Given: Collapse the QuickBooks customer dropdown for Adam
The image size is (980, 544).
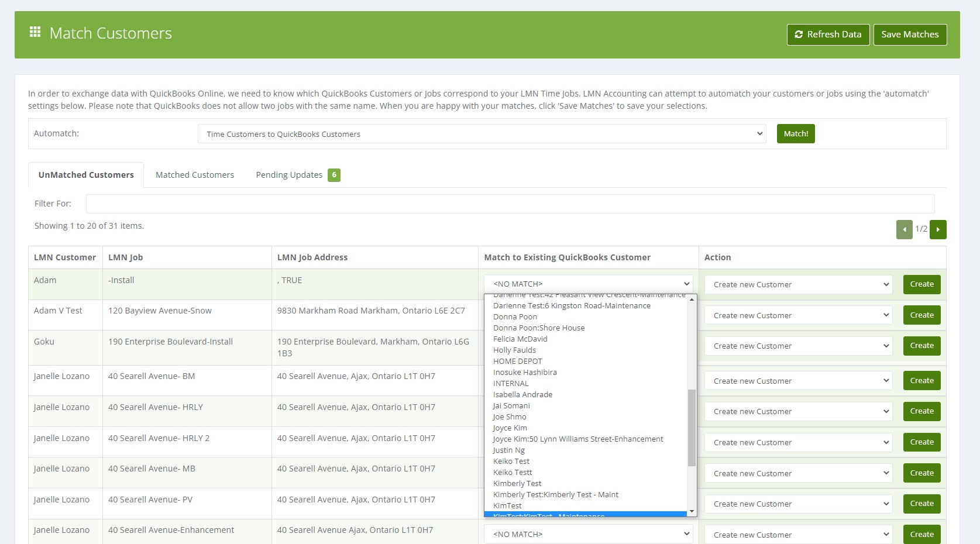Looking at the screenshot, I should click(x=587, y=284).
